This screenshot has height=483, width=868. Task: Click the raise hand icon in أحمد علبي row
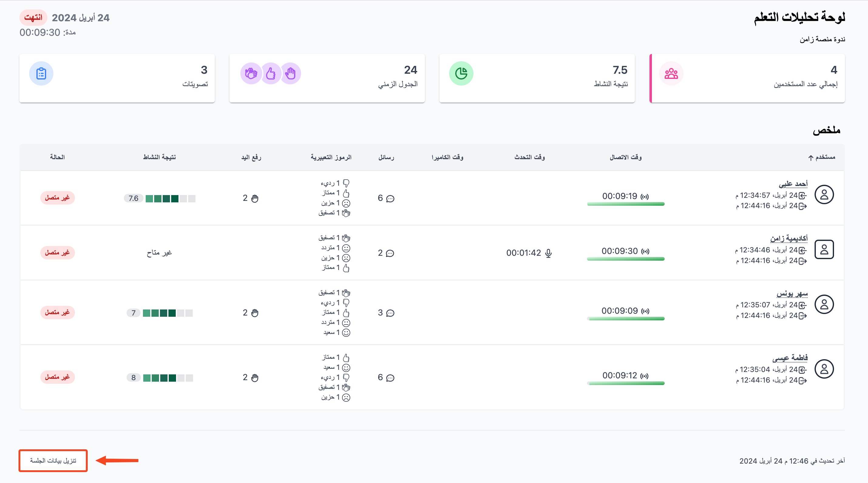pyautogui.click(x=255, y=198)
